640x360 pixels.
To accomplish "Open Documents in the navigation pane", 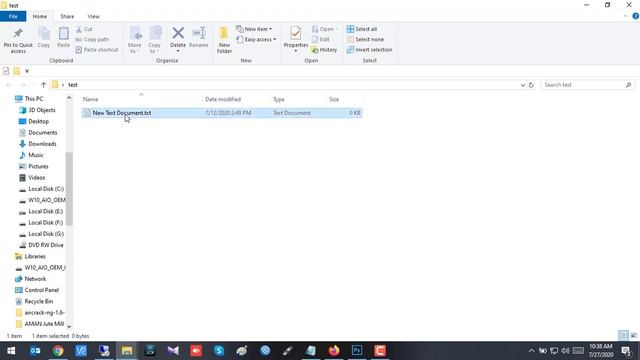I will click(x=38, y=133).
